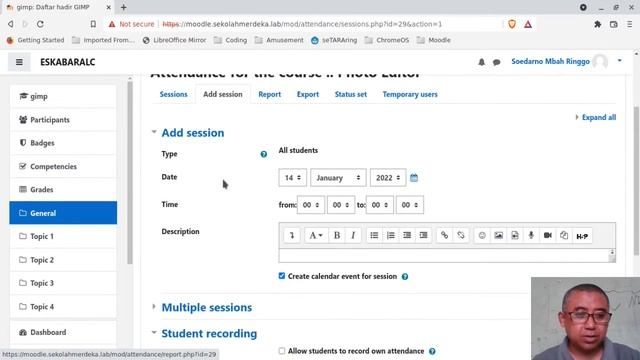Insert unordered bullet list
The width and height of the screenshot is (640, 360).
click(x=374, y=236)
